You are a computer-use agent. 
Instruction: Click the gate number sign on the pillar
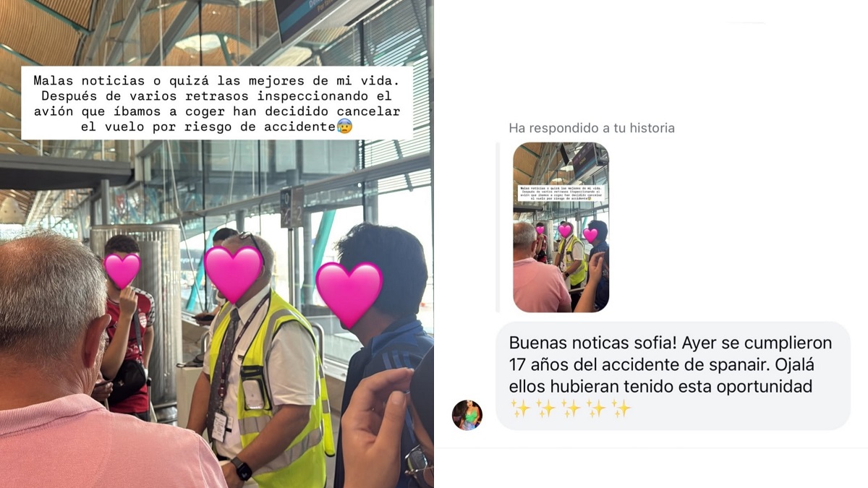click(x=291, y=206)
